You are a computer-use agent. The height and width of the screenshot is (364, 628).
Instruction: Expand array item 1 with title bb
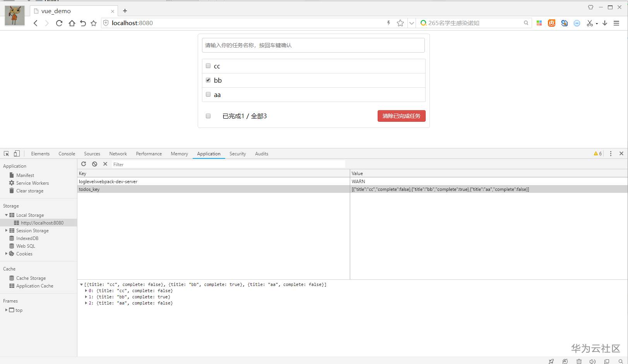pos(86,297)
